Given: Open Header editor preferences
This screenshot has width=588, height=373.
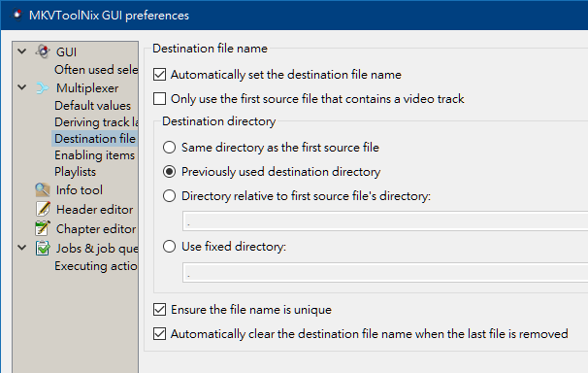Looking at the screenshot, I should tap(94, 210).
